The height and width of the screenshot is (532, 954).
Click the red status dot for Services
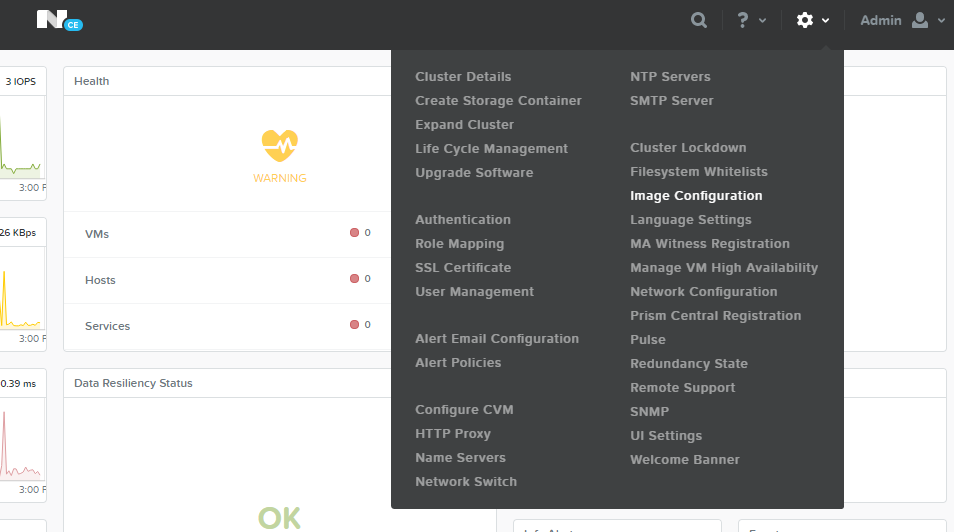point(354,325)
